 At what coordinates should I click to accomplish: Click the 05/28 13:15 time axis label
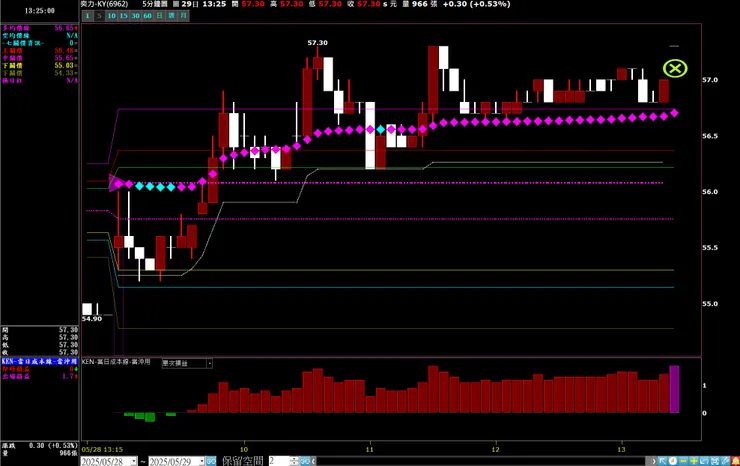pyautogui.click(x=102, y=449)
